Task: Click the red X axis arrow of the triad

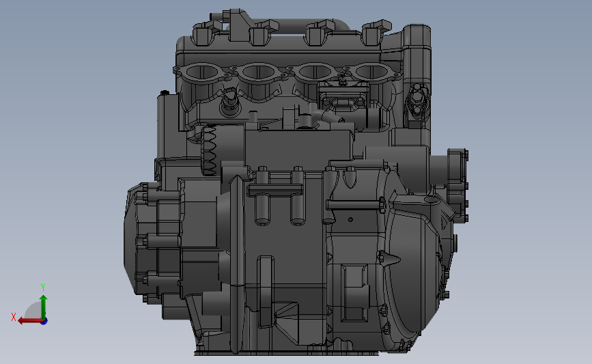Action: [x=30, y=322]
